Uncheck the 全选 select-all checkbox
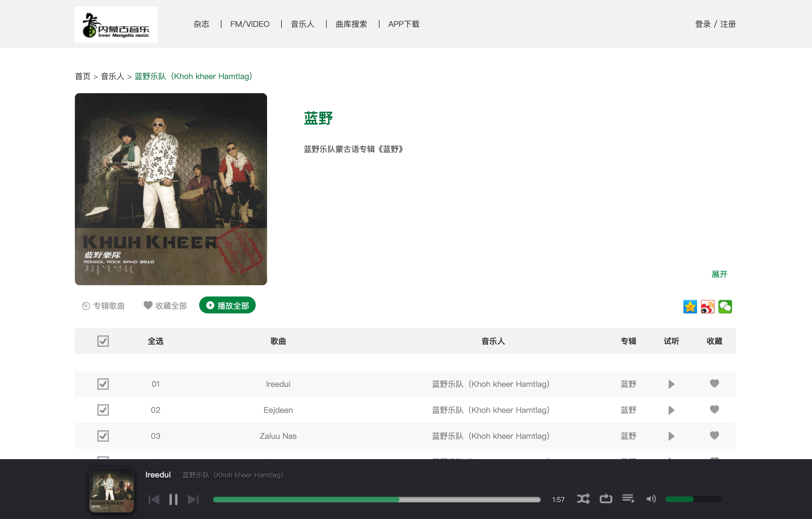The image size is (812, 519). coord(103,341)
